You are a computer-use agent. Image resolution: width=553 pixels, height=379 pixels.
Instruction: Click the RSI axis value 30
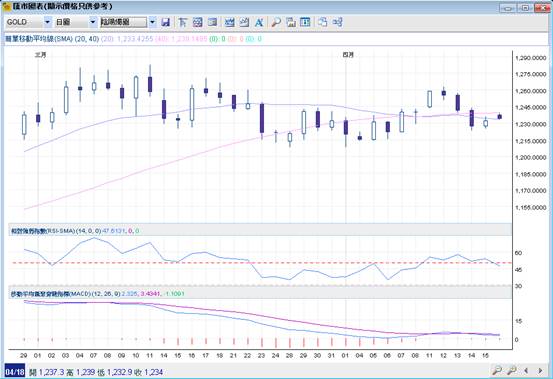pos(518,286)
